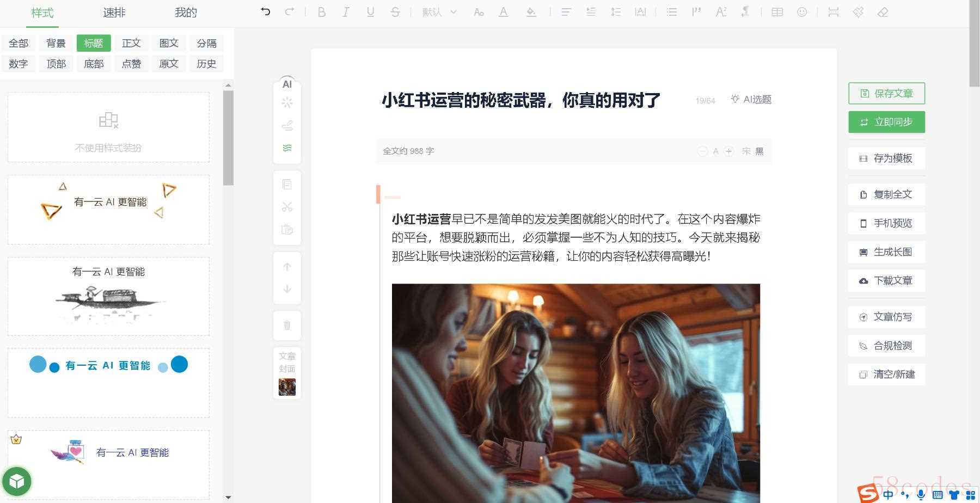The image size is (980, 503).
Task: Click the paragraph direction icon
Action: tap(745, 12)
